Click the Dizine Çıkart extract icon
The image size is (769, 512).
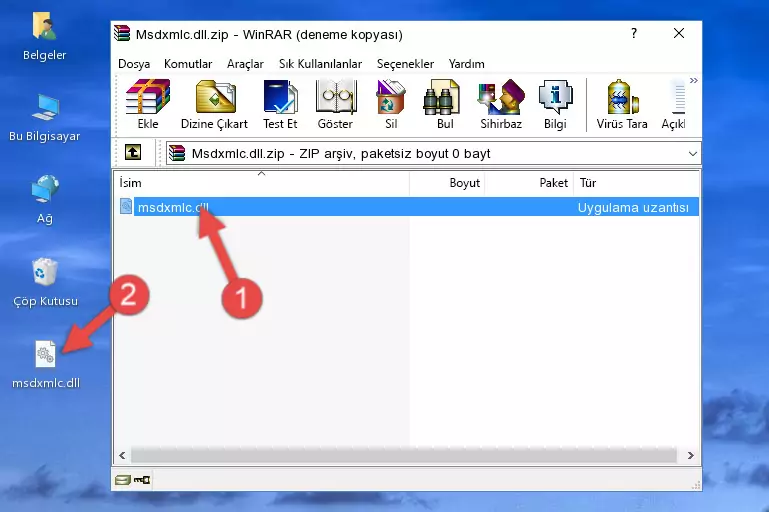click(214, 104)
